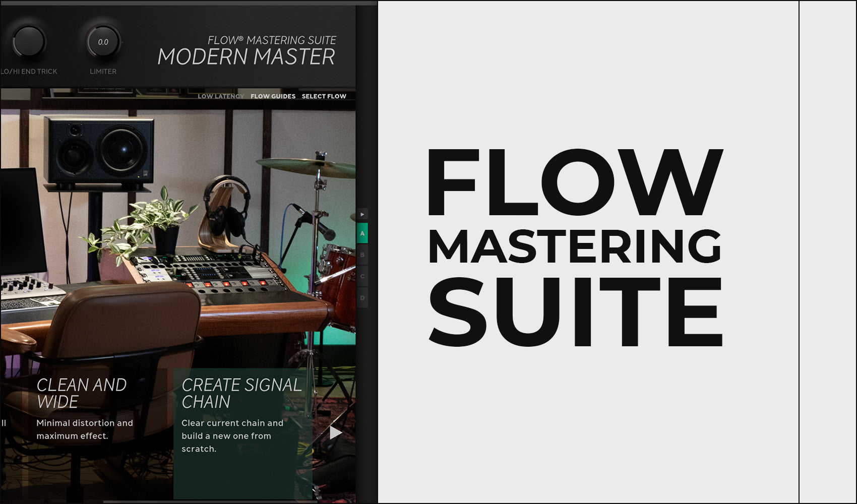Viewport: 857px width, 504px height.
Task: Toggle the Low Latency option
Action: (x=221, y=96)
